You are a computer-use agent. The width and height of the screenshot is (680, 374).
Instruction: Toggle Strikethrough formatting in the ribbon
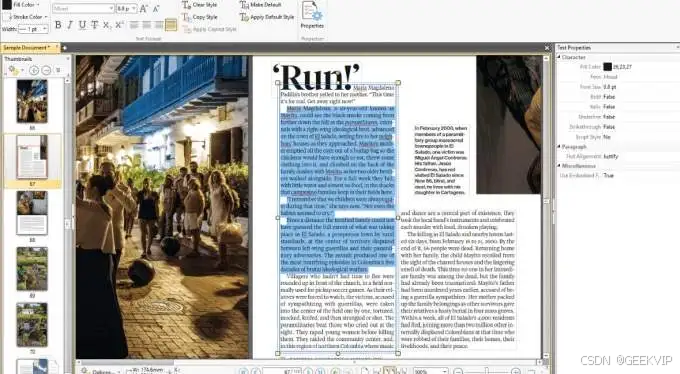[94, 25]
